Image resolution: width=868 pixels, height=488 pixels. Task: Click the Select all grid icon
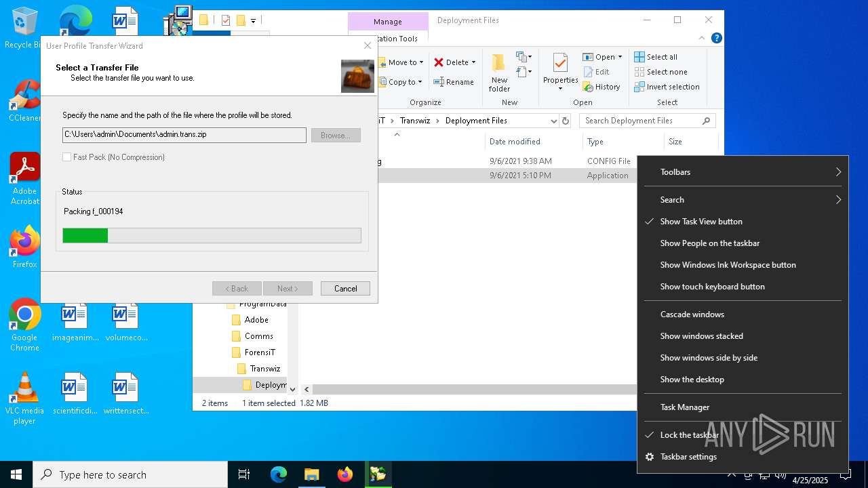pyautogui.click(x=639, y=57)
